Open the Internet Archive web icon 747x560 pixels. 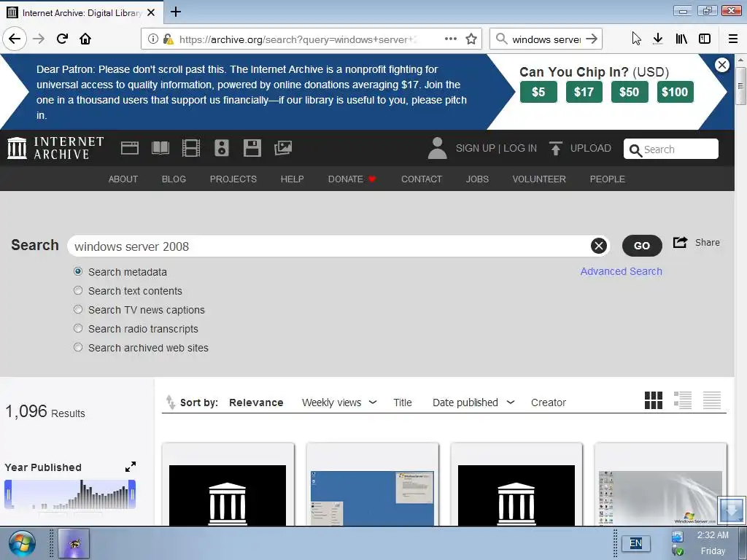(130, 148)
